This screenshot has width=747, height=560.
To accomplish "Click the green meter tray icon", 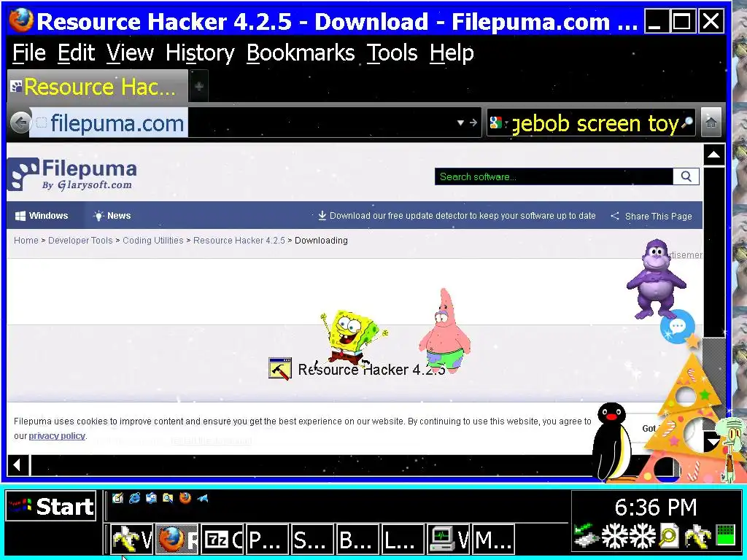I will click(x=726, y=534).
